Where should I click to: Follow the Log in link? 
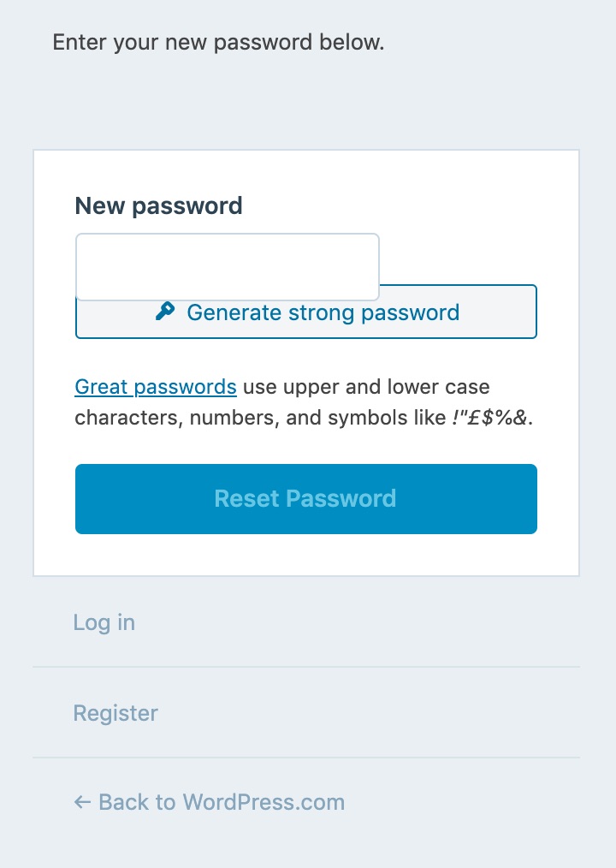[x=104, y=622]
